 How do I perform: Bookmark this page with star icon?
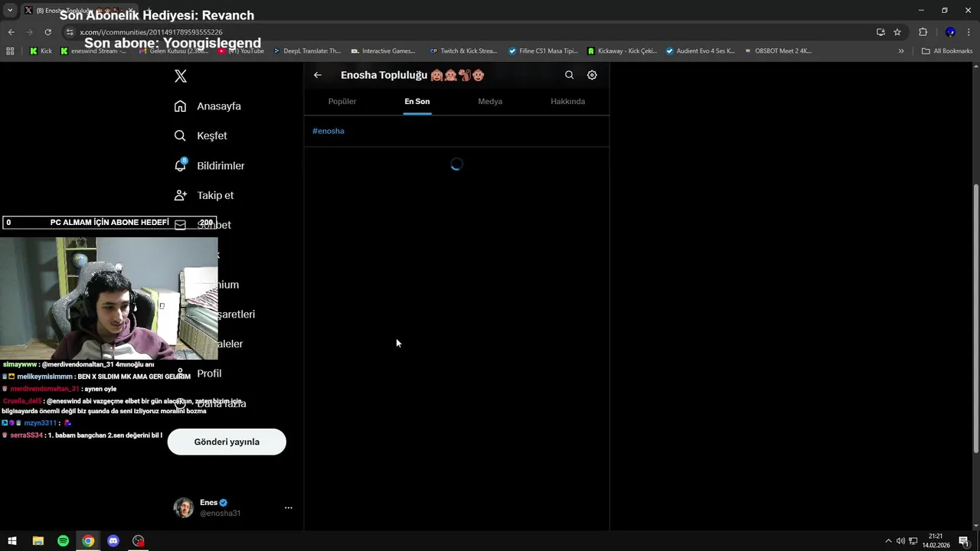coord(897,32)
